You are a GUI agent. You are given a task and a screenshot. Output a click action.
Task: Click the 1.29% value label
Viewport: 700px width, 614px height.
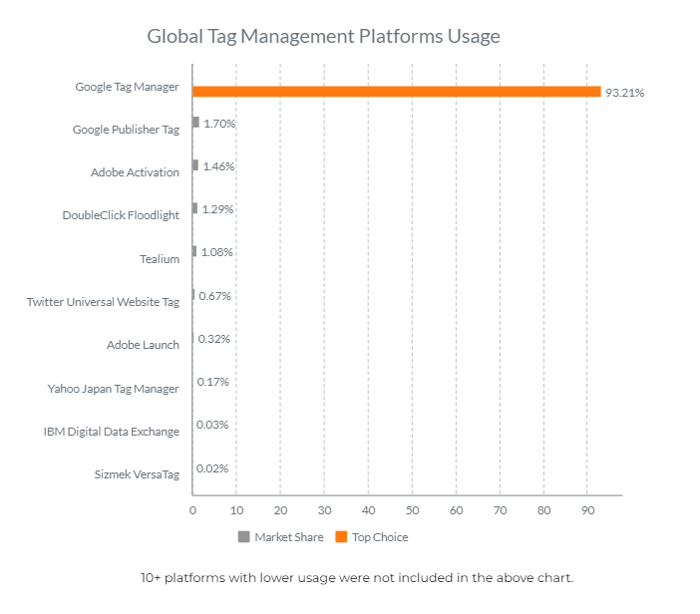[x=217, y=209]
